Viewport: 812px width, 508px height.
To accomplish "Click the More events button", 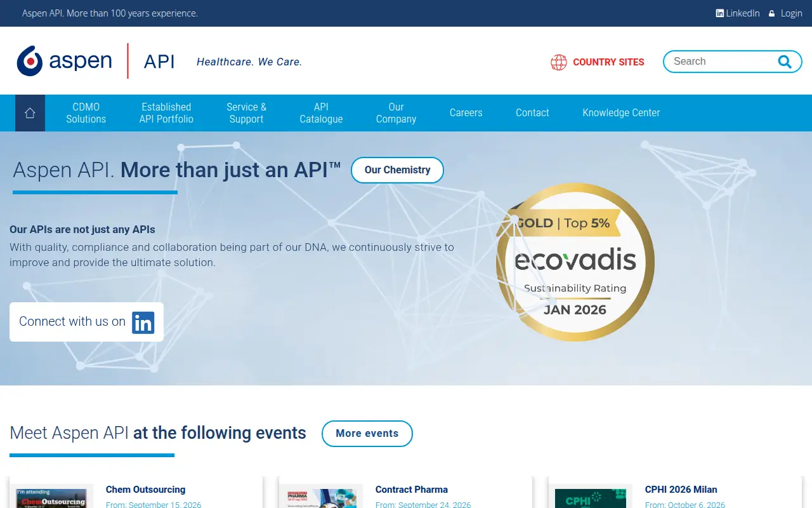I will tap(367, 434).
